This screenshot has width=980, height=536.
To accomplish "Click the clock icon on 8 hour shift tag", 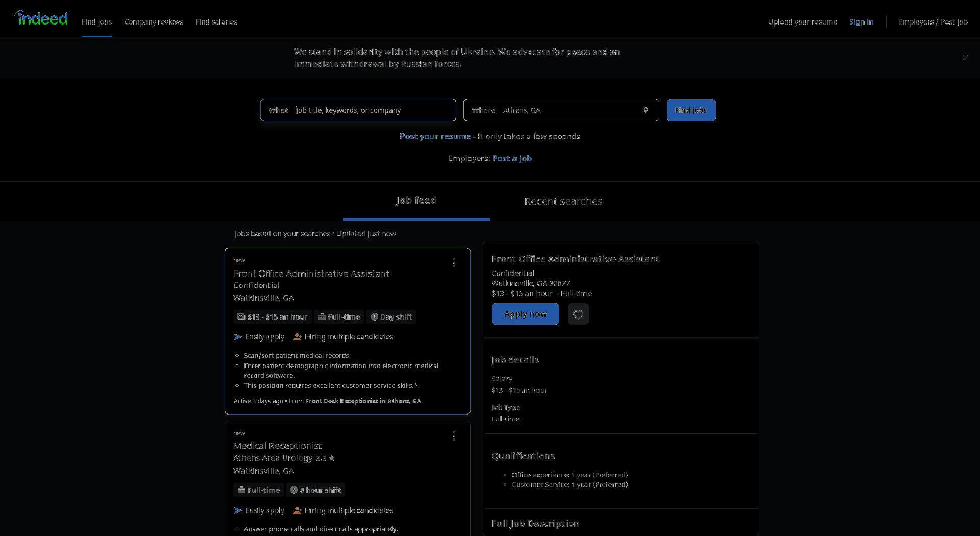I will (x=294, y=490).
